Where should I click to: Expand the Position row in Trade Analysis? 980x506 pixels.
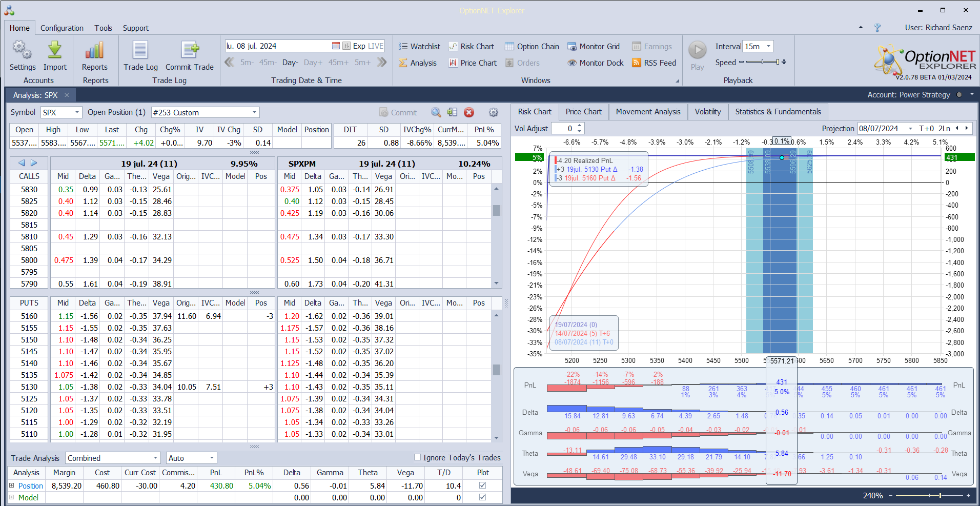[x=12, y=485]
